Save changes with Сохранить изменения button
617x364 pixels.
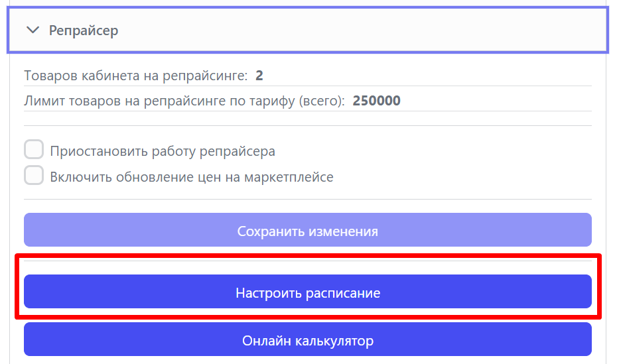click(308, 230)
